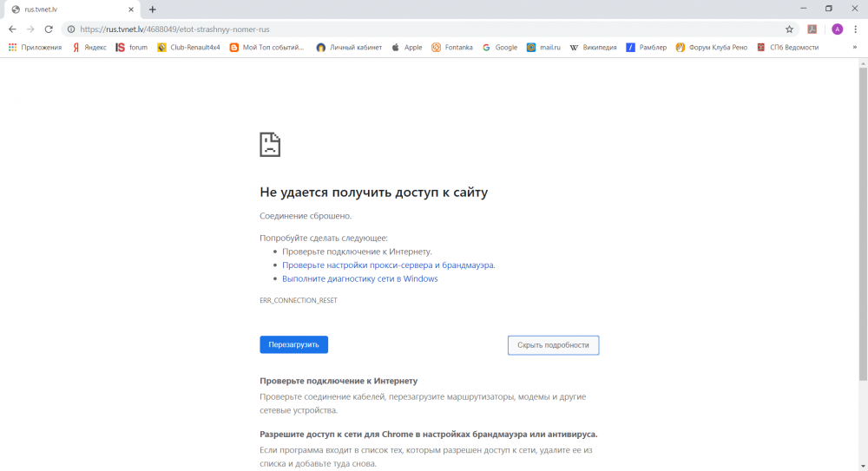This screenshot has width=868, height=471.
Task: Open the forum bookmark
Action: pyautogui.click(x=132, y=48)
